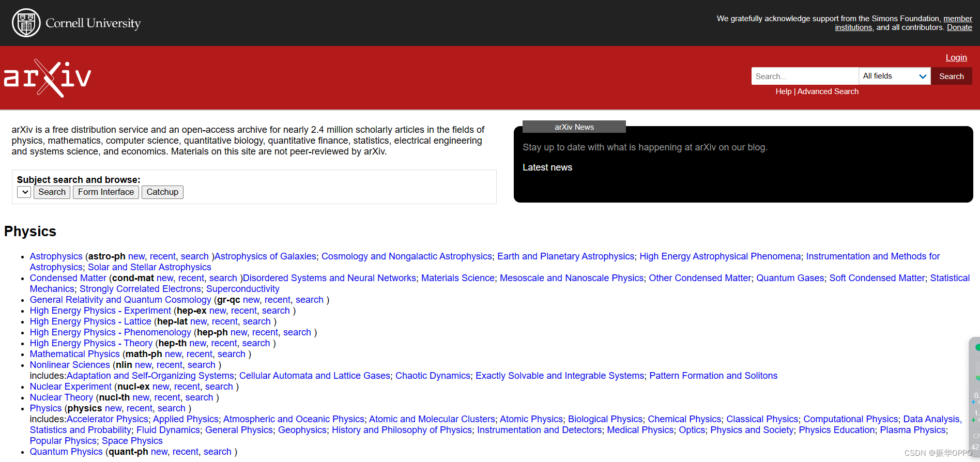Open Biological Physics subcategory
The width and height of the screenshot is (980, 462).
[605, 419]
